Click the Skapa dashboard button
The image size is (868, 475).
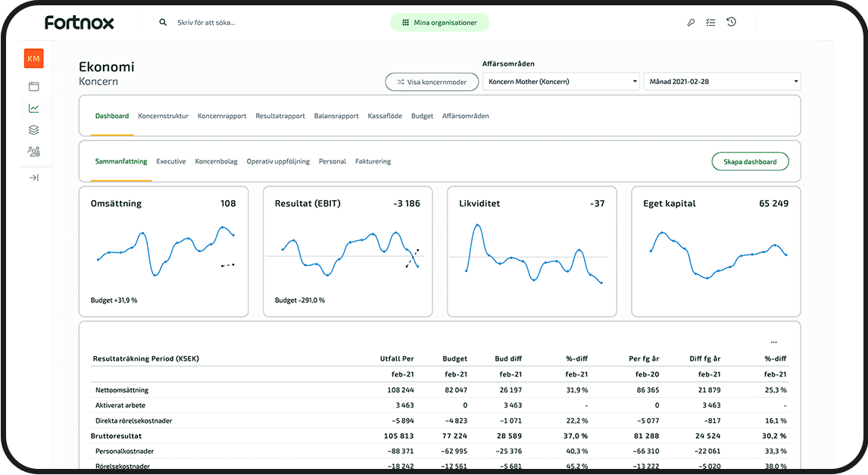(750, 161)
